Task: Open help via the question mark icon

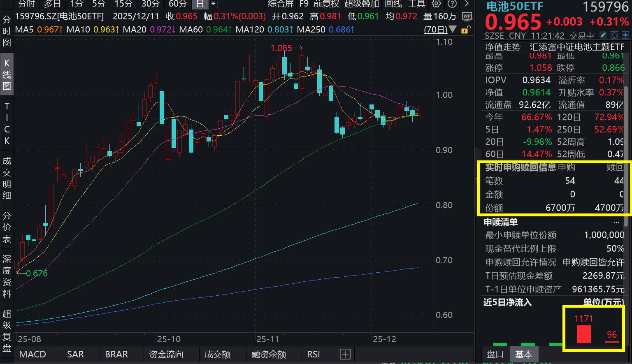Action: pos(452,4)
